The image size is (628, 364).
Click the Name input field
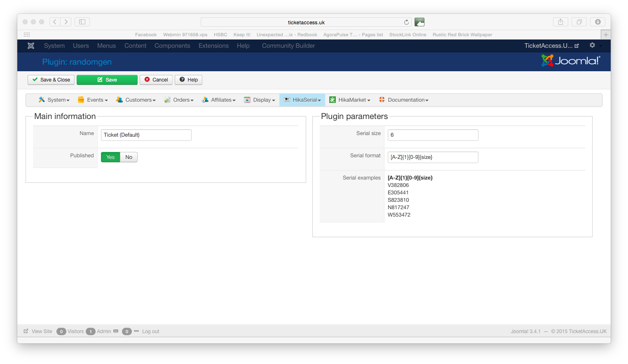(146, 135)
